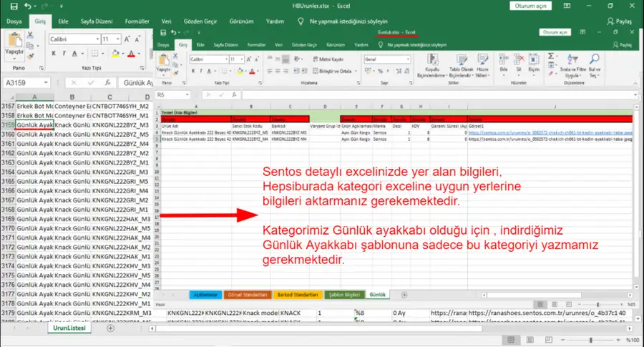Switch to Formüller tab in HBUrunler window

[x=137, y=21]
